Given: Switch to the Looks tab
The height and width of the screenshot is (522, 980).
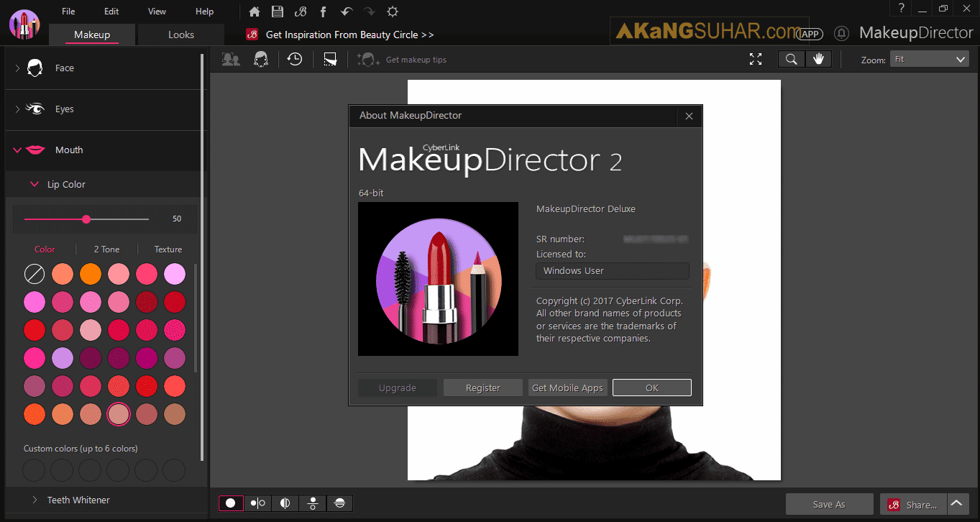Looking at the screenshot, I should [180, 34].
